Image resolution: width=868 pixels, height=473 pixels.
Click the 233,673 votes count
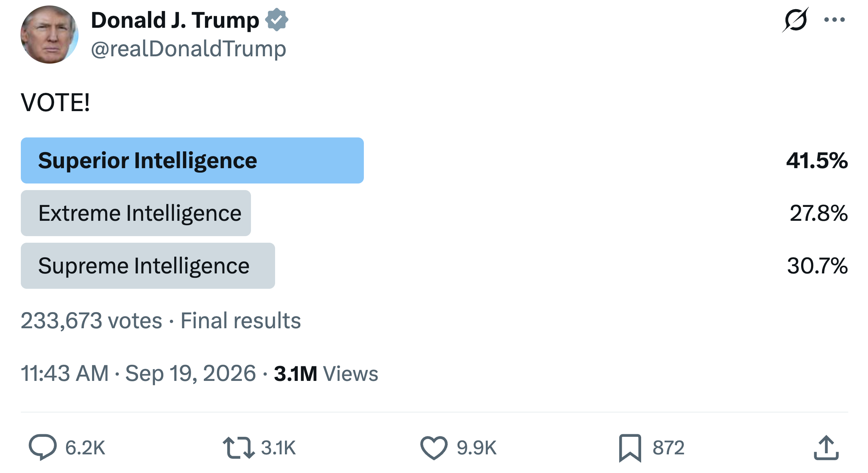(91, 321)
